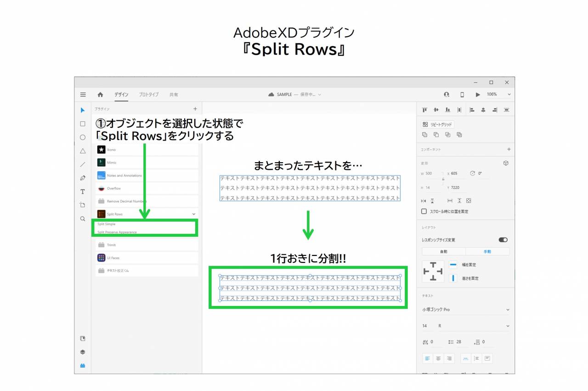Go to the Home screen icon
The width and height of the screenshot is (588, 391).
click(100, 95)
